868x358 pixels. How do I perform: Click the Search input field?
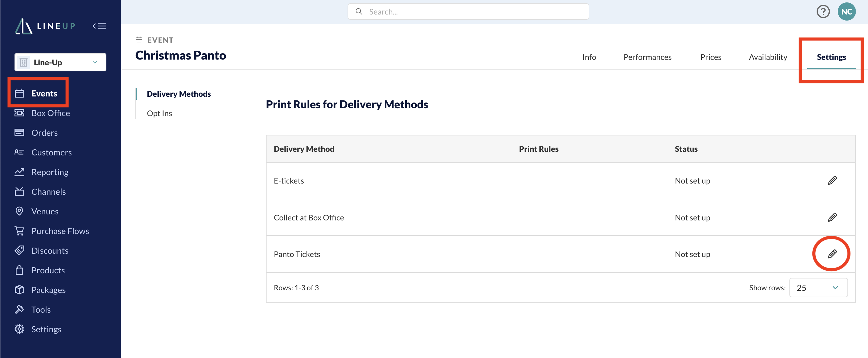click(x=468, y=12)
